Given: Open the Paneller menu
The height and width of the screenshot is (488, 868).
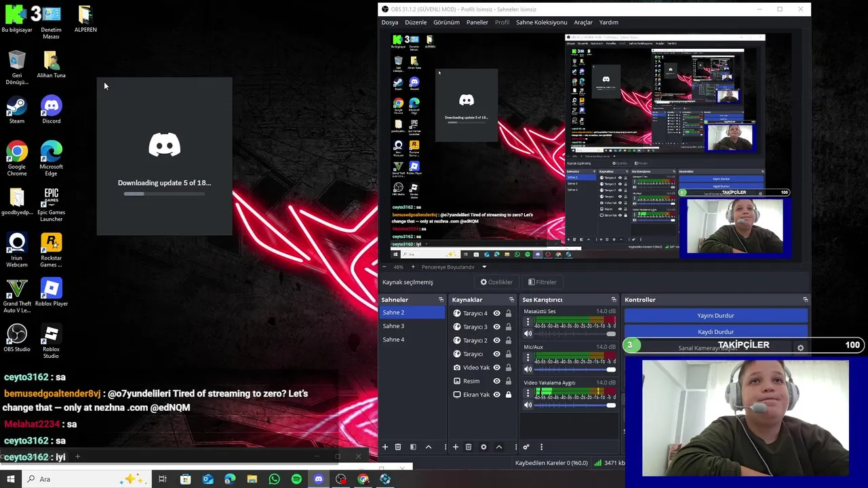Looking at the screenshot, I should [x=477, y=22].
